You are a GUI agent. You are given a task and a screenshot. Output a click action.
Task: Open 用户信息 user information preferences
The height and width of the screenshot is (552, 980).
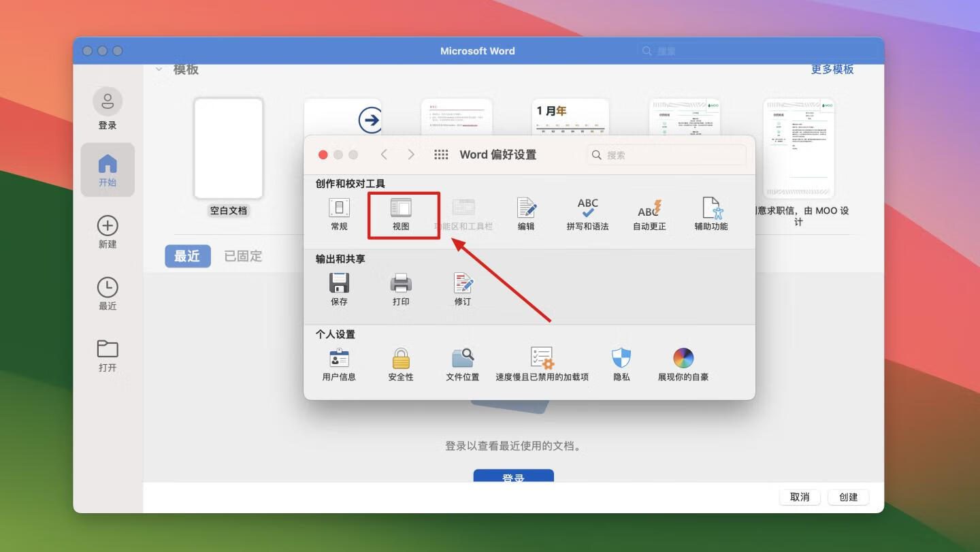coord(339,359)
